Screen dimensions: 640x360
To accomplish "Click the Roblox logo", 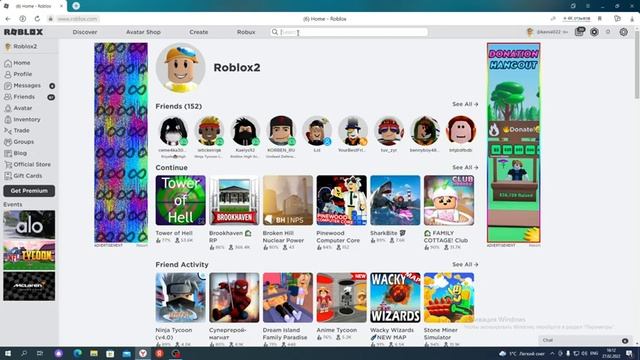I will tap(23, 32).
